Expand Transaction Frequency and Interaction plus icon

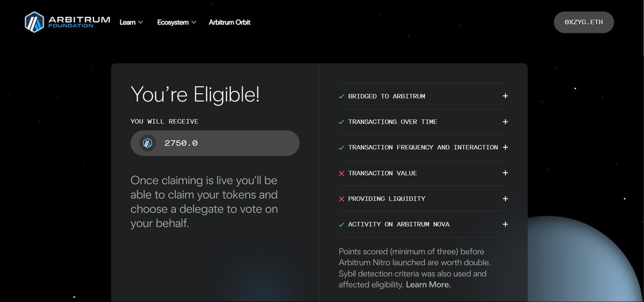pos(505,147)
